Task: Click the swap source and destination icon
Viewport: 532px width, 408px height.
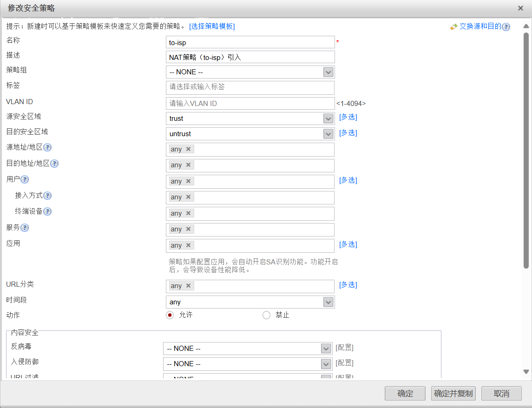Action: pyautogui.click(x=453, y=27)
